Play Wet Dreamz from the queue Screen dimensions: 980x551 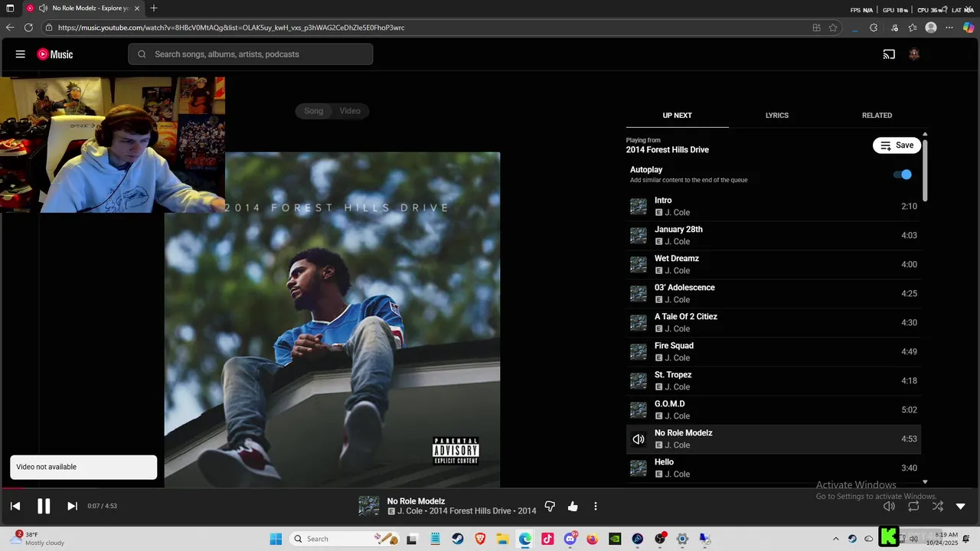773,265
